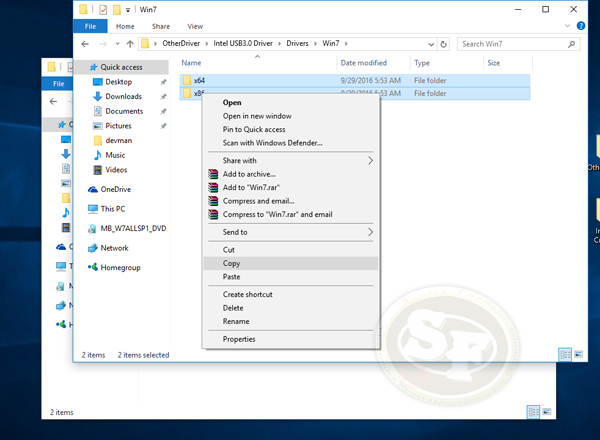
Task: Click the search magnifier icon
Action: (571, 44)
